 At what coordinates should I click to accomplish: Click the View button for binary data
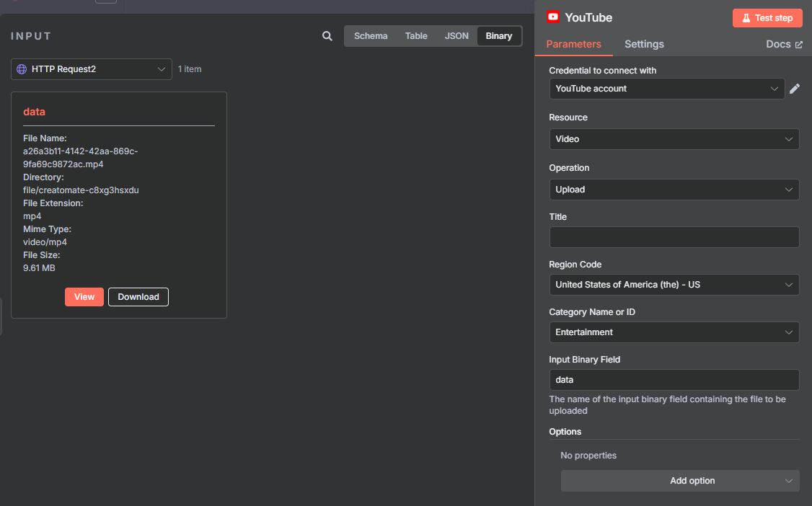(x=84, y=297)
